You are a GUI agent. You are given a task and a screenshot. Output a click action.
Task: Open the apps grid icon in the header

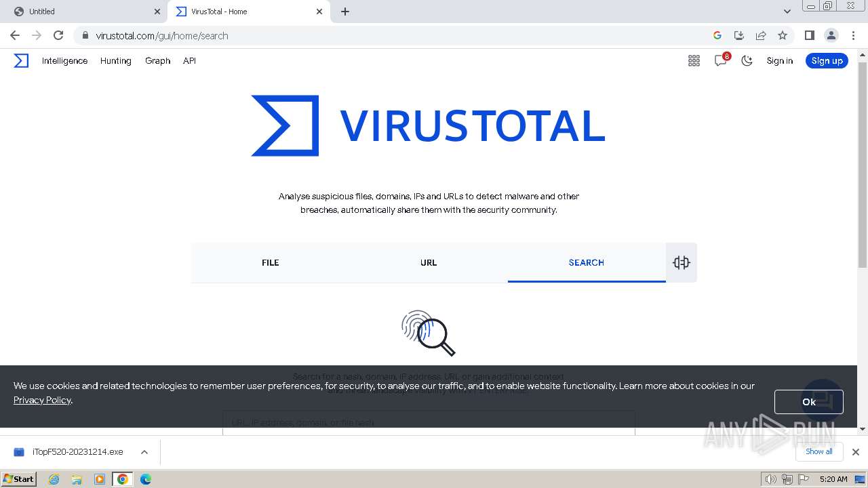[x=694, y=61]
